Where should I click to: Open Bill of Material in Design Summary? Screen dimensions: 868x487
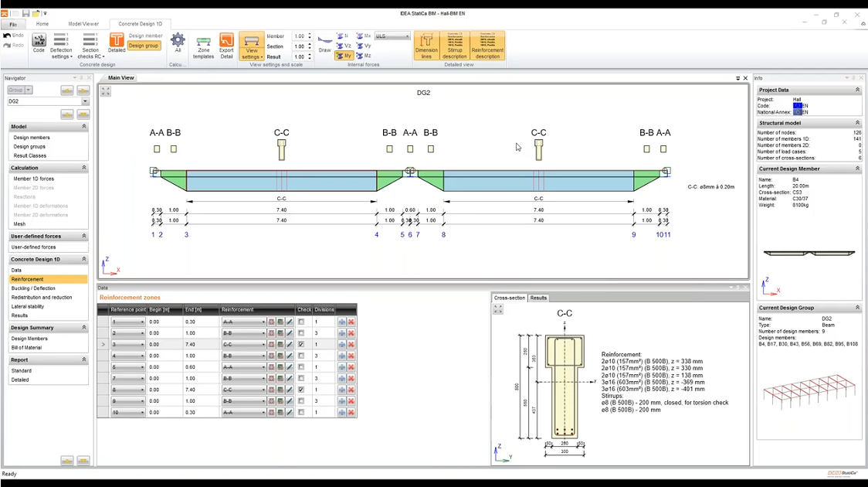coord(27,348)
